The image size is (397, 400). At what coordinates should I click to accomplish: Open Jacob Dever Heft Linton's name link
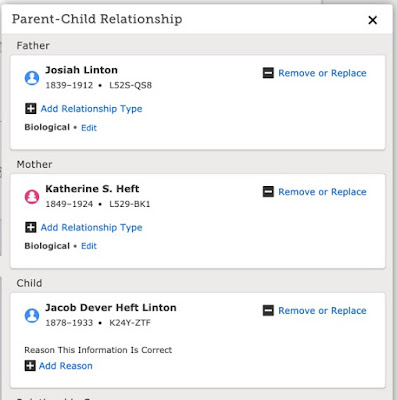point(111,307)
